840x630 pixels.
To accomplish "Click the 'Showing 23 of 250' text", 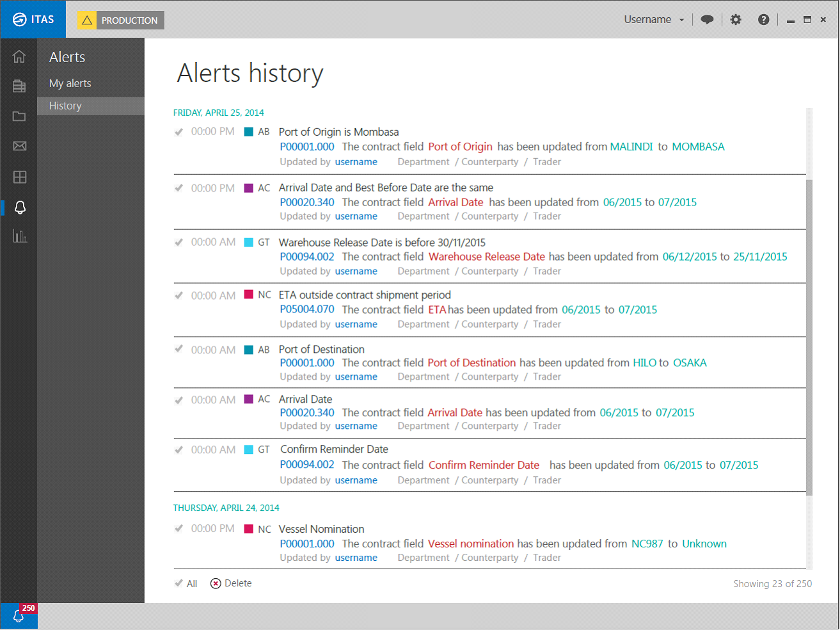I will 772,584.
